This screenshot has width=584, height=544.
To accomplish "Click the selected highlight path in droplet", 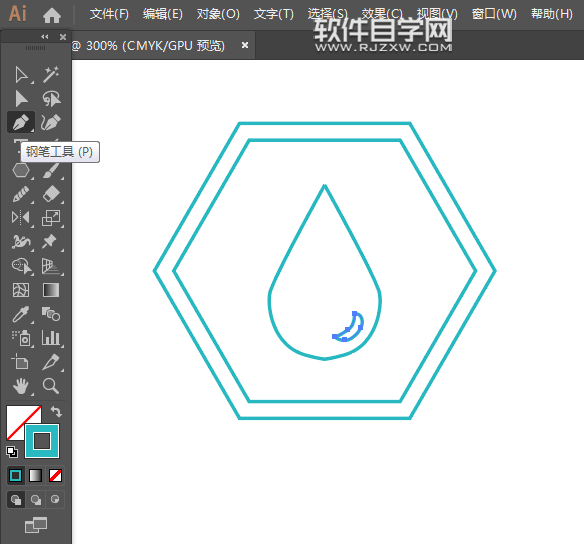I will [349, 327].
